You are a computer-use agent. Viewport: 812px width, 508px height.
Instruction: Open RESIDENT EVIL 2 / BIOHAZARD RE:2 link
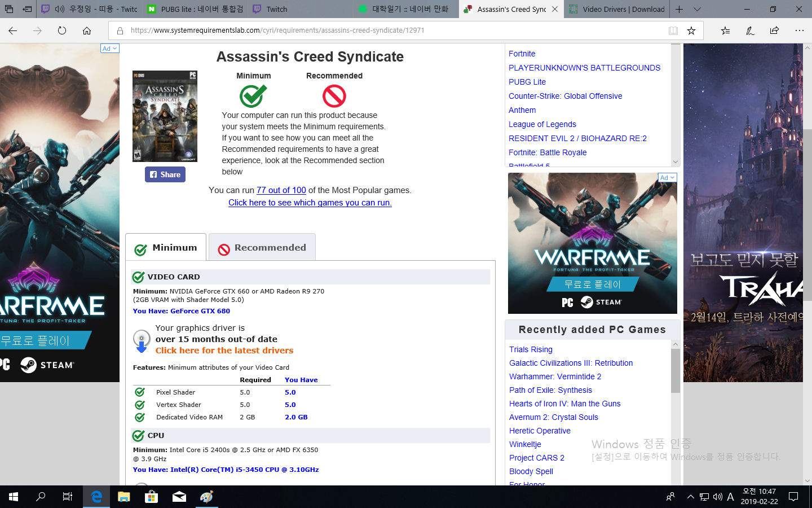[577, 138]
